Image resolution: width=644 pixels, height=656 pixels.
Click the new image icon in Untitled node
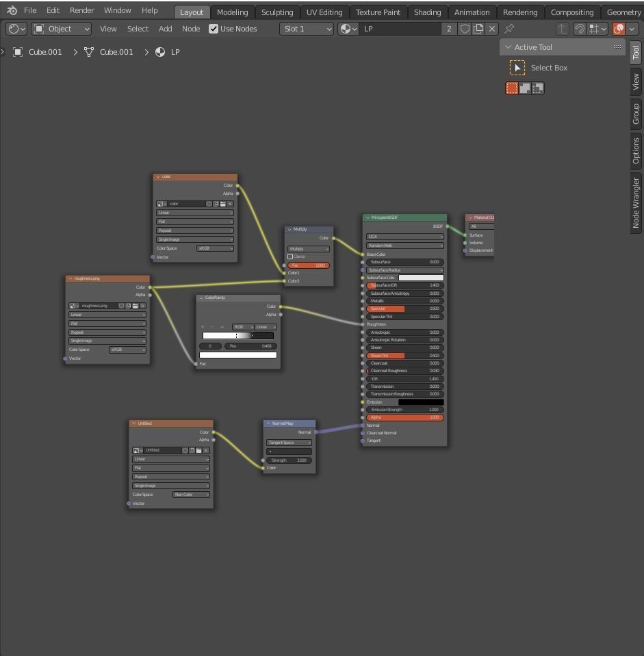192,450
